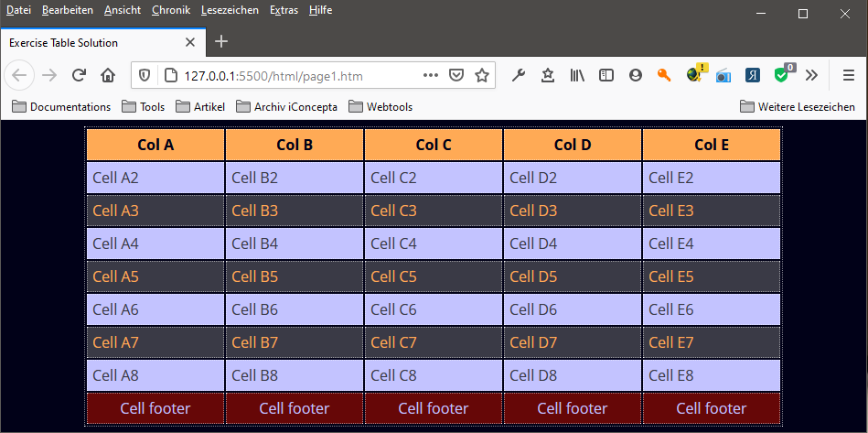
Task: Open the Firefox account icon
Action: [x=636, y=75]
